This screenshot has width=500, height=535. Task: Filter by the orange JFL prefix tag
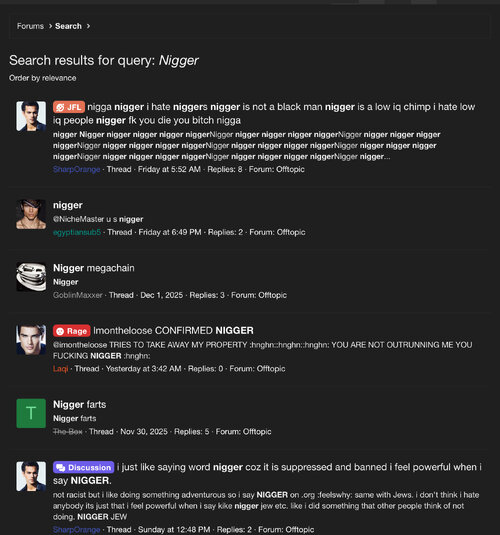[69, 107]
